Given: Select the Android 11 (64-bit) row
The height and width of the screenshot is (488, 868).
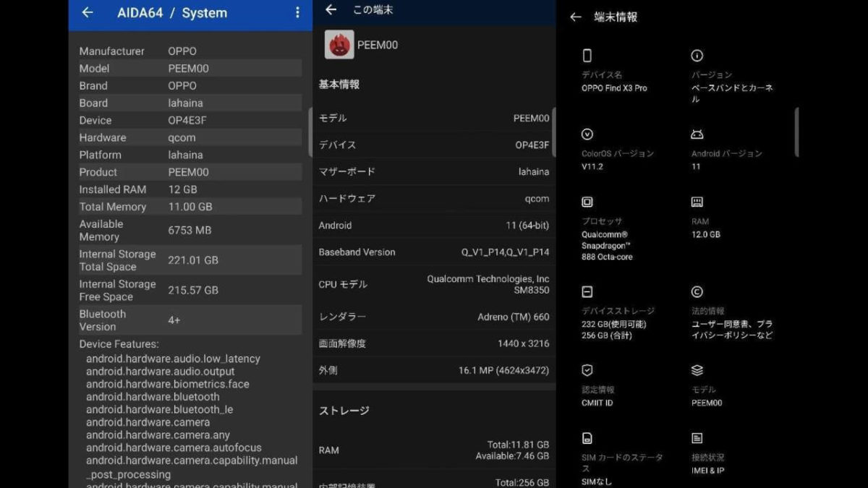Looking at the screenshot, I should coord(434,225).
